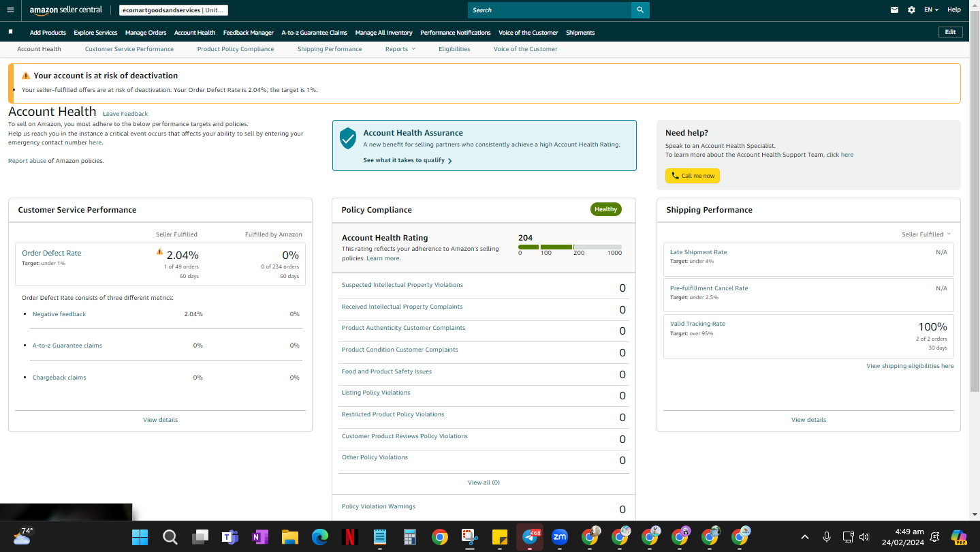The width and height of the screenshot is (980, 552).
Task: View details of Shipping Performance
Action: coord(808,420)
